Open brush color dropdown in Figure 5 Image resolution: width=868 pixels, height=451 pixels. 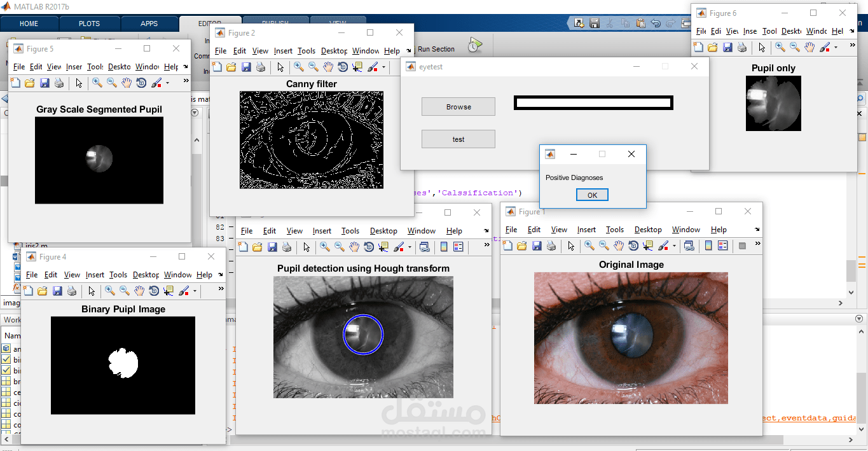pos(167,83)
